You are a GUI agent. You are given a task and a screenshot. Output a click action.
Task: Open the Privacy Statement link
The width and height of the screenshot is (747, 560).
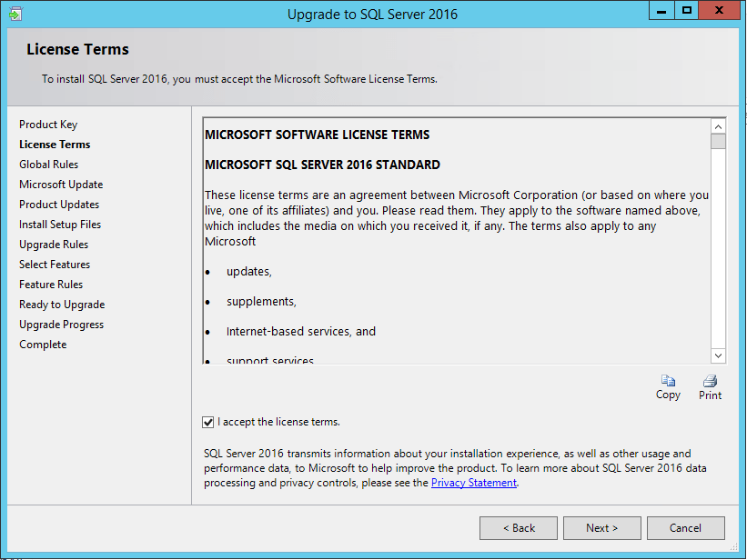473,483
